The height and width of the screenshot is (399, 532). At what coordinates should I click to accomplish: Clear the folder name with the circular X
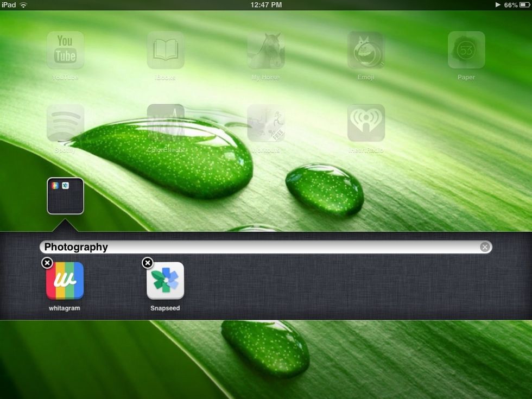(x=484, y=246)
